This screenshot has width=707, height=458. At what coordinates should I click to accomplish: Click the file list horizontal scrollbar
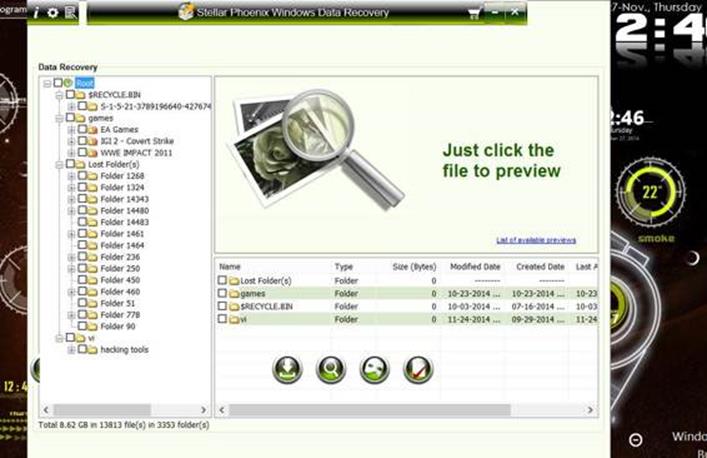(x=370, y=410)
